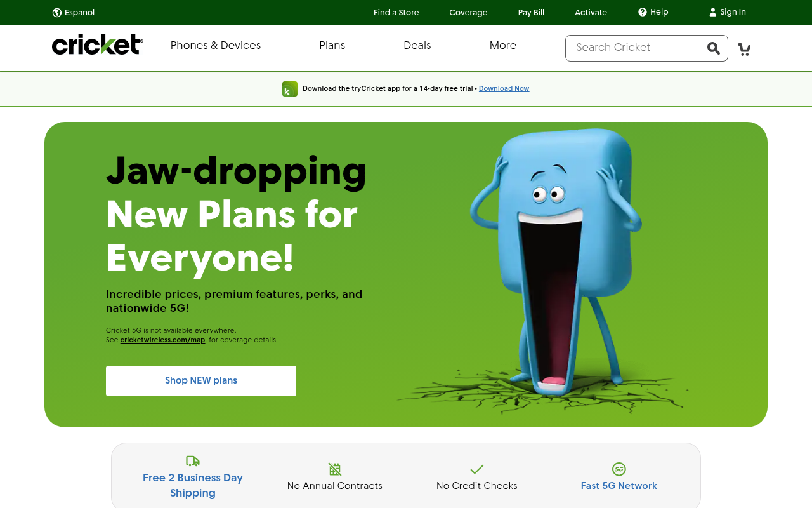Open the Phones & Devices menu

point(216,46)
